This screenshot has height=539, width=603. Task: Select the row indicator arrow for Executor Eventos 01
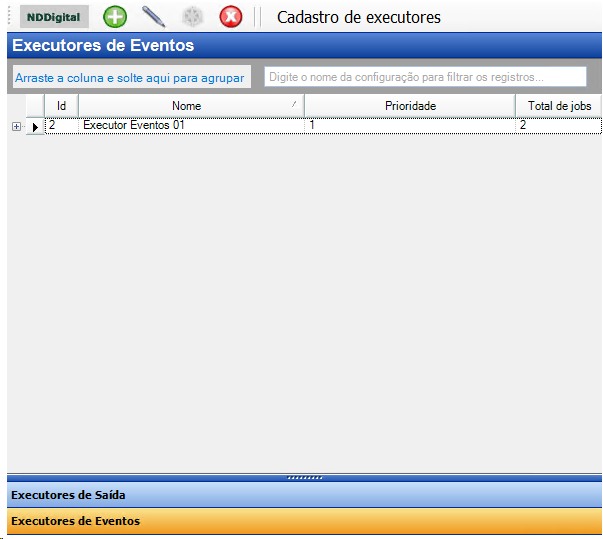[35, 126]
